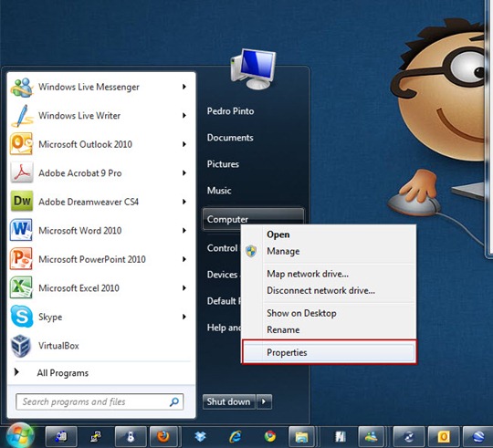The height and width of the screenshot is (448, 493).
Task: Choose Show on Desktop
Action: 329,313
